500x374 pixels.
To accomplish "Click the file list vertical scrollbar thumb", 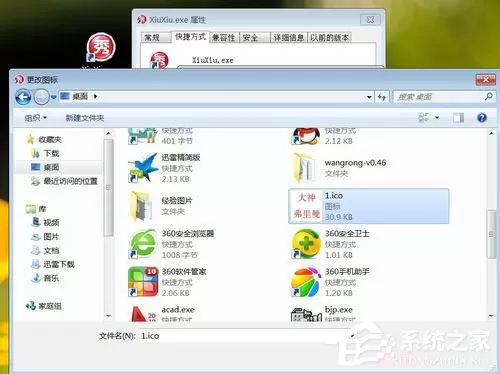I will click(x=491, y=234).
